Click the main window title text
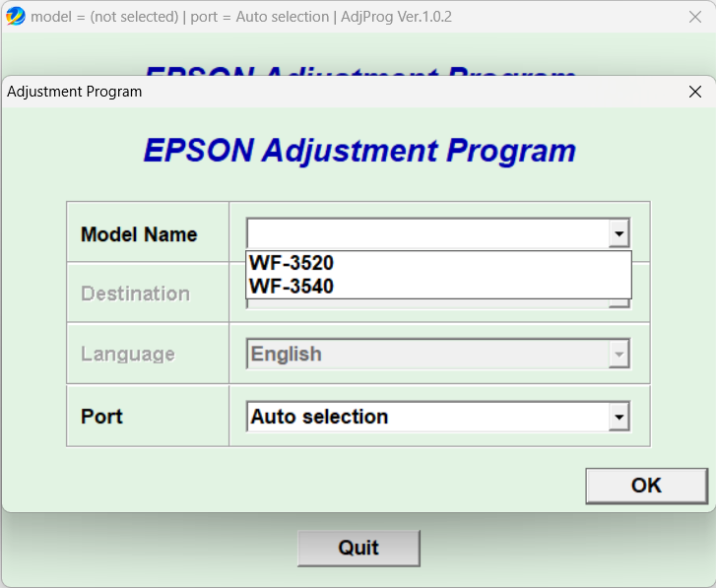 [x=241, y=17]
